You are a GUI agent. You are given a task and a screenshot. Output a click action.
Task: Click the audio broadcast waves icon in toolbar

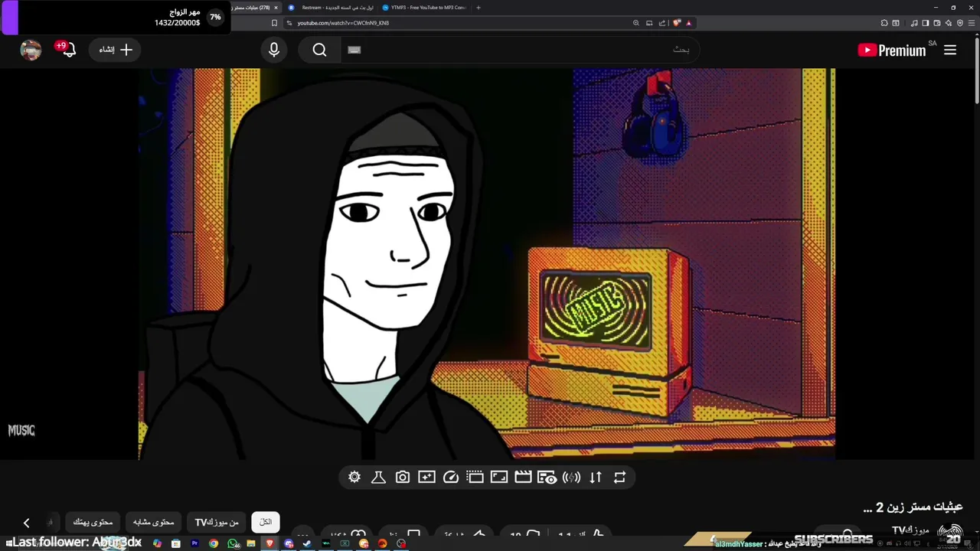[x=571, y=478]
